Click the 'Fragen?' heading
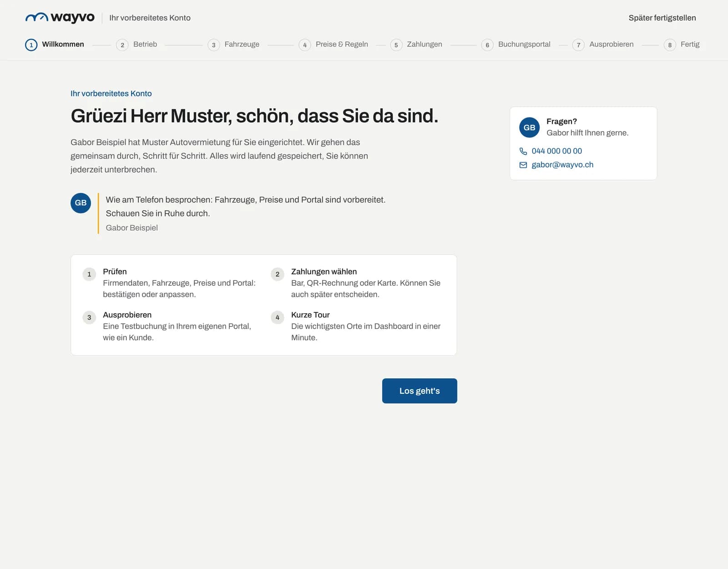Viewport: 728px width, 569px height. (x=561, y=122)
